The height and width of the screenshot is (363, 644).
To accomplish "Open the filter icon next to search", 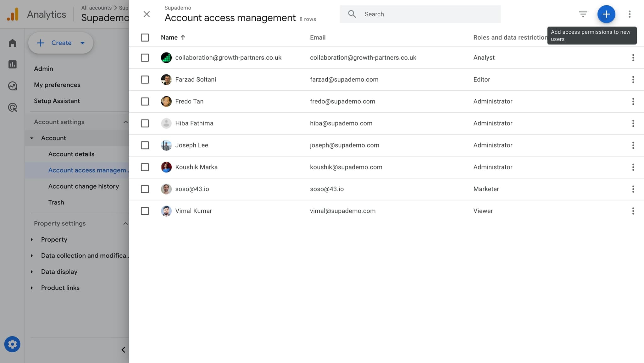I will [583, 14].
